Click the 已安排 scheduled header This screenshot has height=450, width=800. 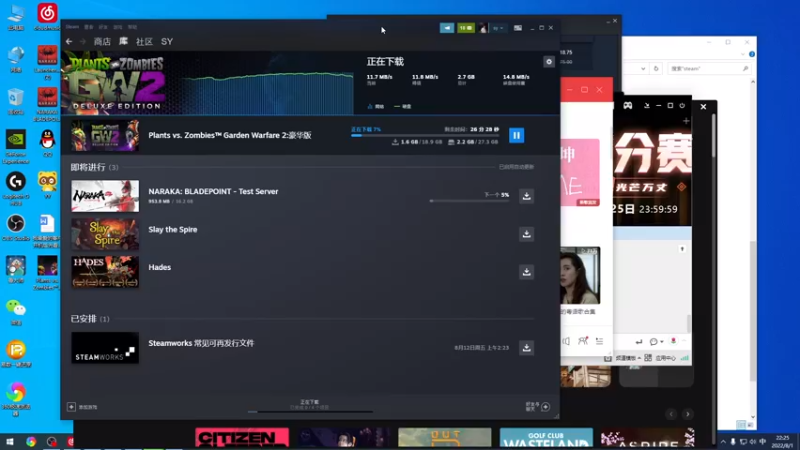point(90,319)
